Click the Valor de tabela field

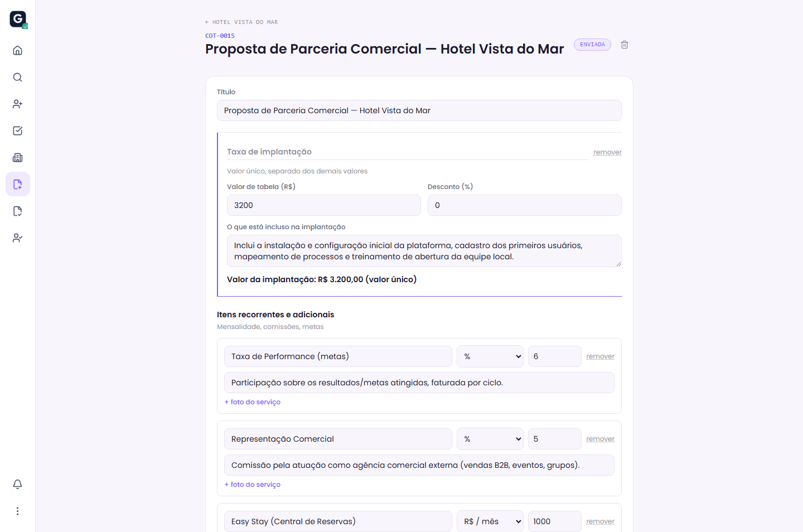pyautogui.click(x=324, y=205)
